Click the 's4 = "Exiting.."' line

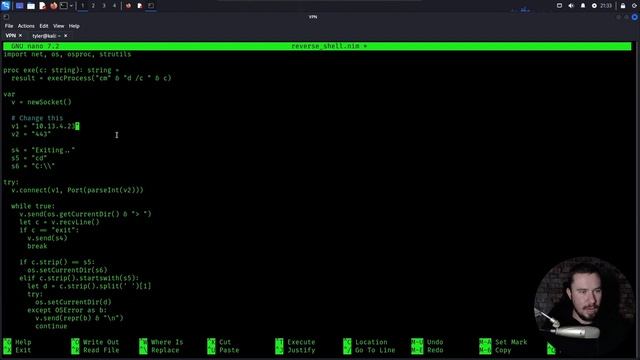[x=43, y=150]
